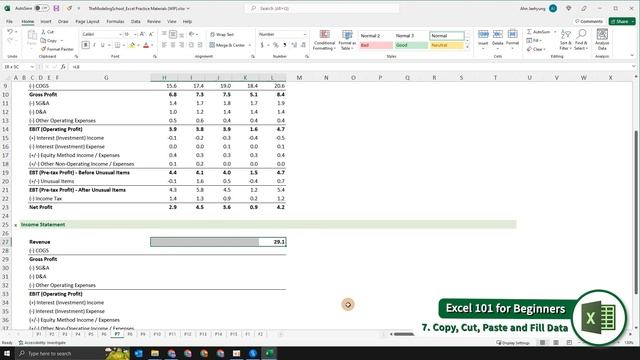Toggle Align Right
The image size is (640, 360).
[x=182, y=45]
